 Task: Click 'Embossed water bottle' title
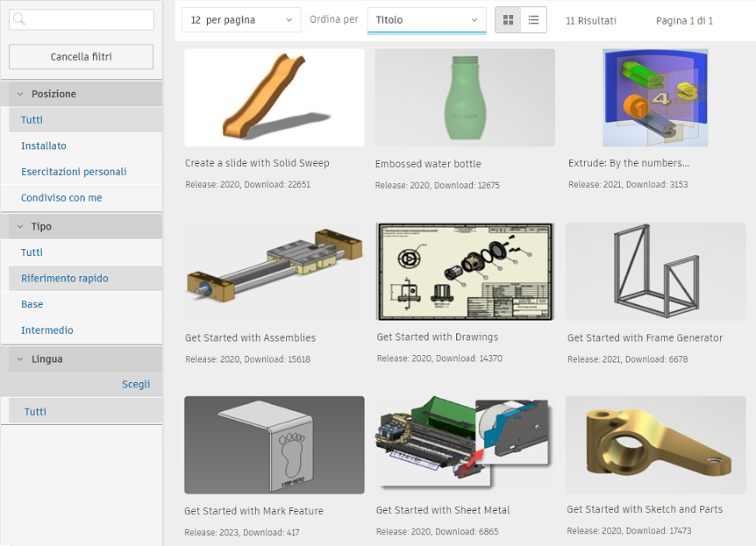click(x=428, y=164)
